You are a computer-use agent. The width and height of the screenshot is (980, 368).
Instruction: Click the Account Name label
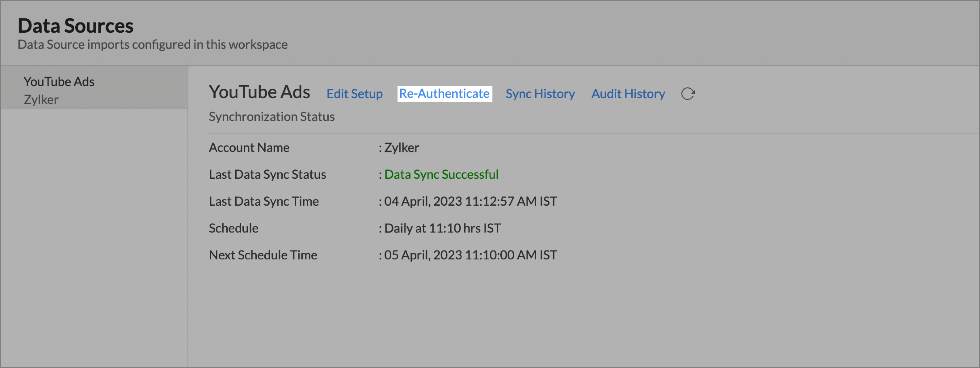coord(249,147)
